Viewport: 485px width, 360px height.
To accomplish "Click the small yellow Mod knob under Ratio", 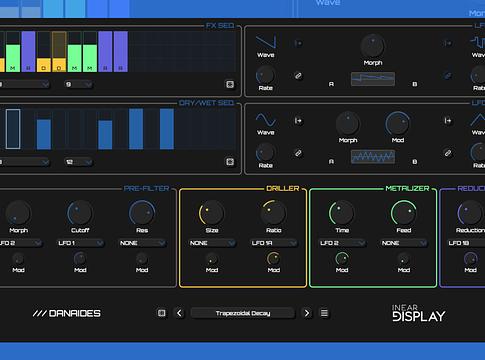I will [x=273, y=259].
